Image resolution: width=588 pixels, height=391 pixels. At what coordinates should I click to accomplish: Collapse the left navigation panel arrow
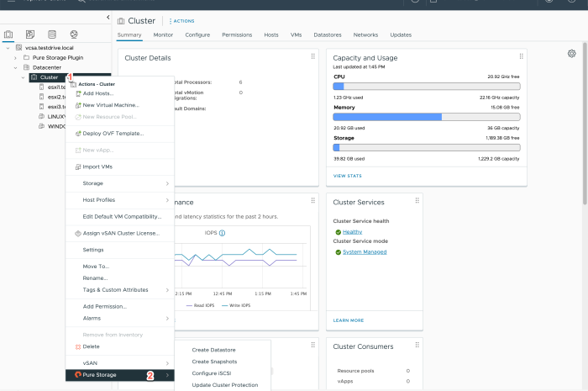[108, 17]
